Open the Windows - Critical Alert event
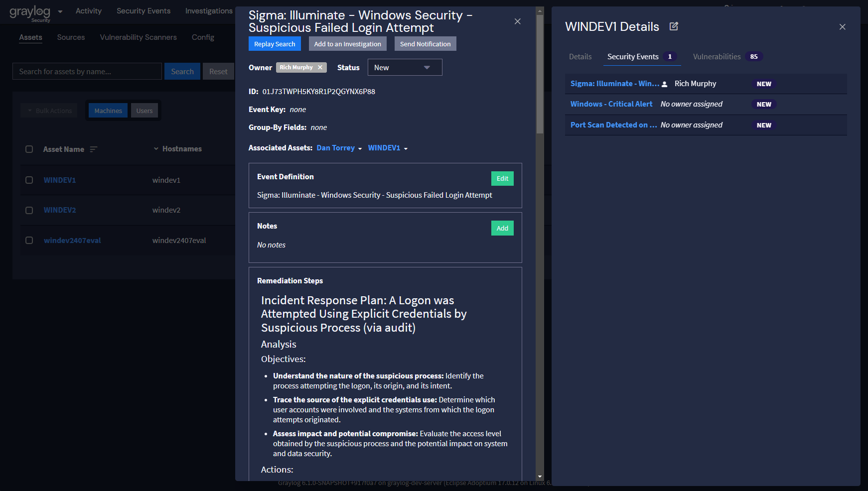868x491 pixels. point(611,104)
